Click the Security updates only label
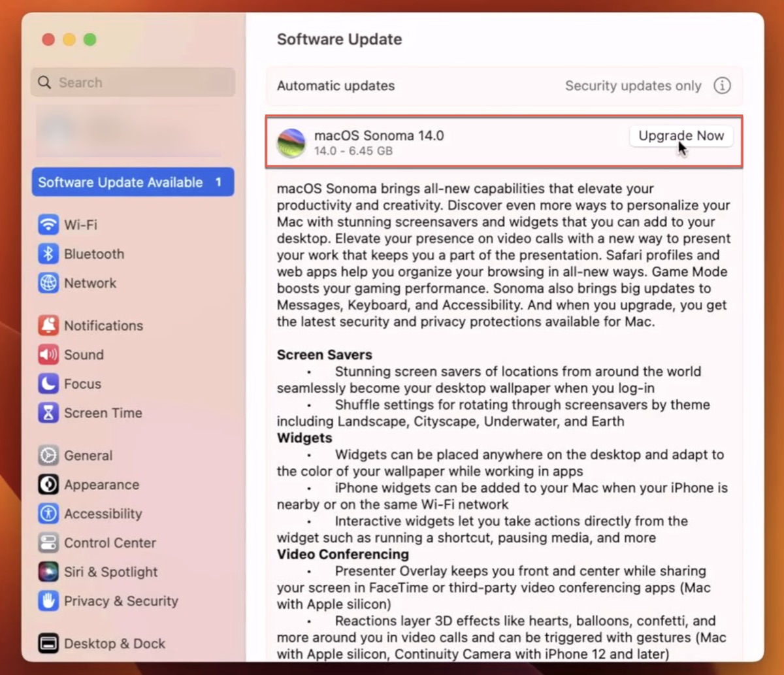Image resolution: width=784 pixels, height=675 pixels. (x=633, y=86)
